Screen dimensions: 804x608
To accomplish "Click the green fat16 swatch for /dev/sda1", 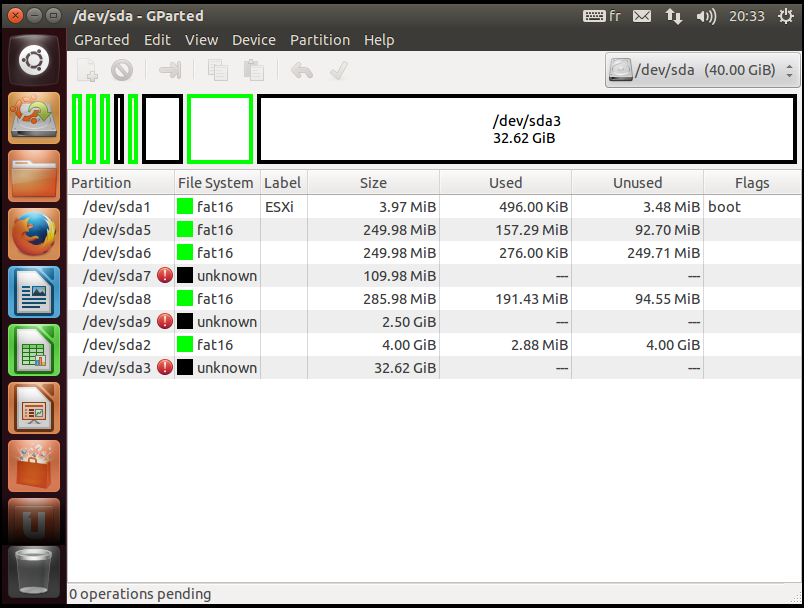I will (x=185, y=207).
